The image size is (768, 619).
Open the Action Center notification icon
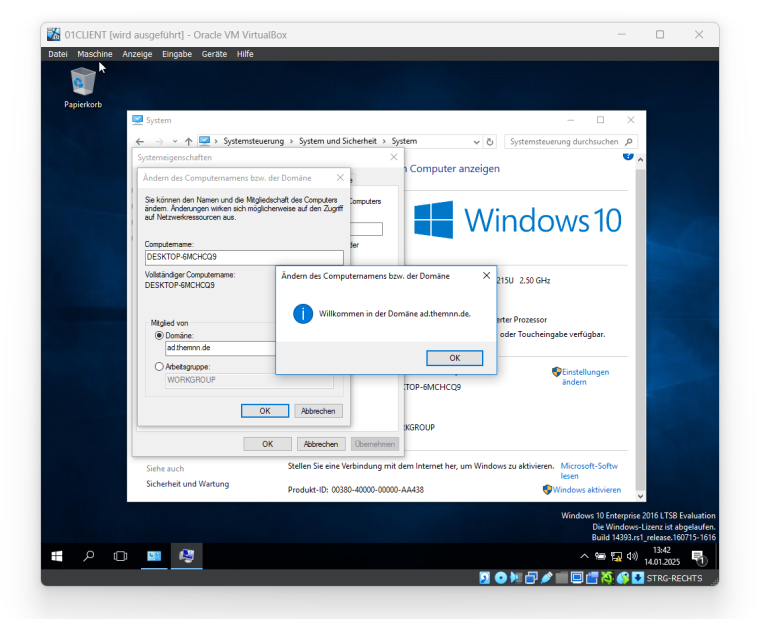(x=698, y=556)
